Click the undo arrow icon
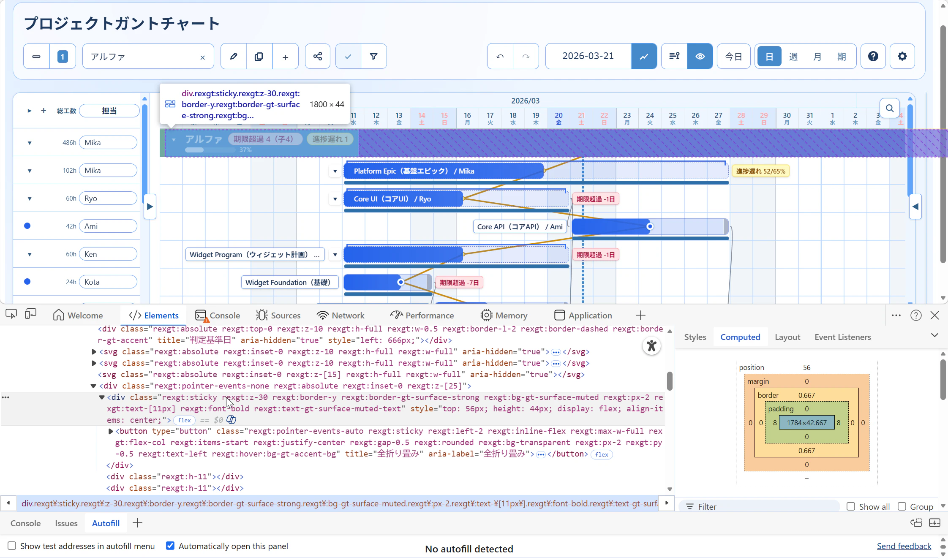This screenshot has width=948, height=560. (500, 56)
